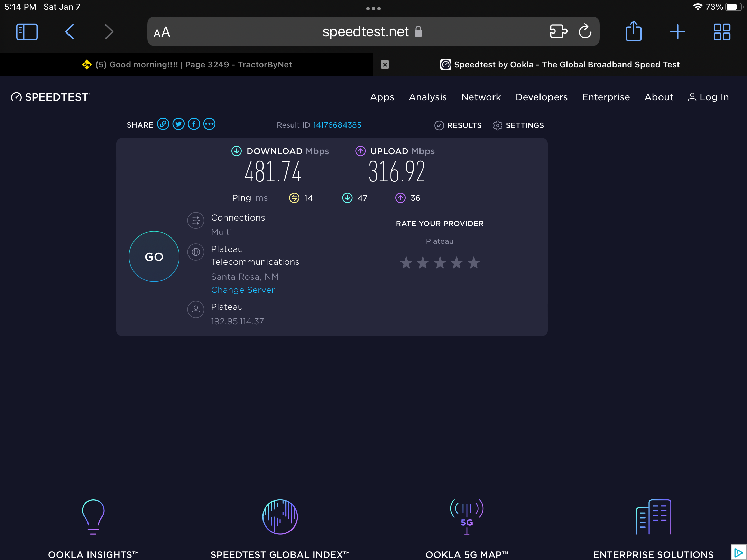Rate provider Plateau five stars
The height and width of the screenshot is (560, 747).
(473, 263)
